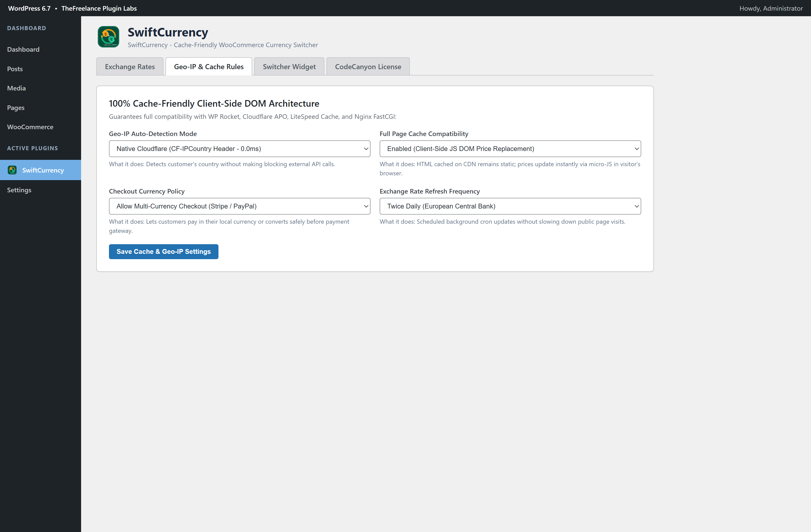Open the Switcher Widget tab

289,66
